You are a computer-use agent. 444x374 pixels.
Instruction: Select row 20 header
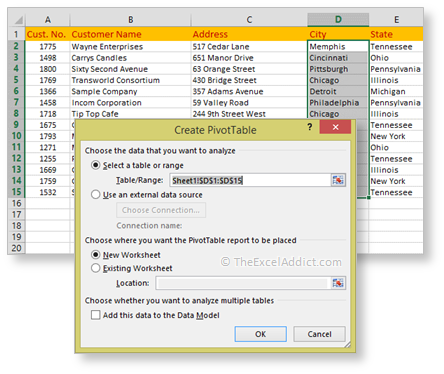tap(16, 248)
